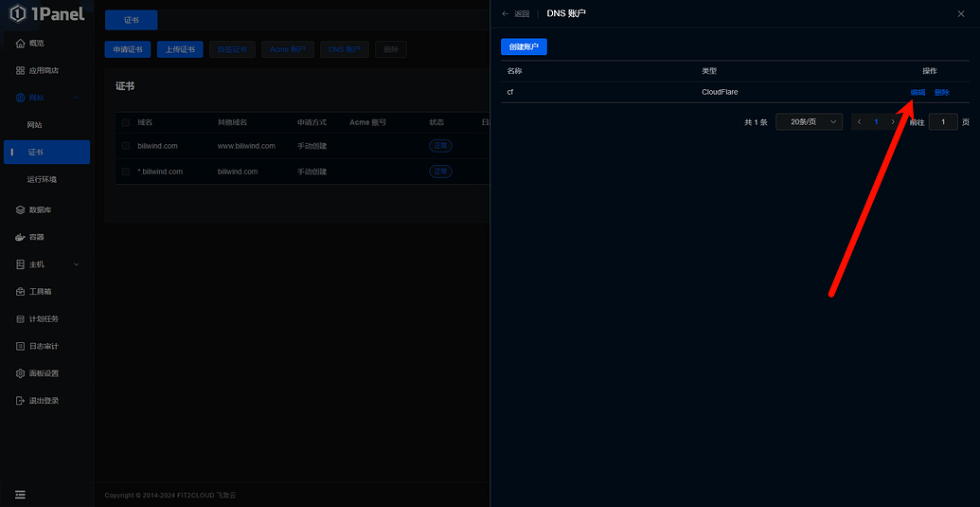Click the back arrow next to 返回
The width and height of the screenshot is (980, 507).
505,14
